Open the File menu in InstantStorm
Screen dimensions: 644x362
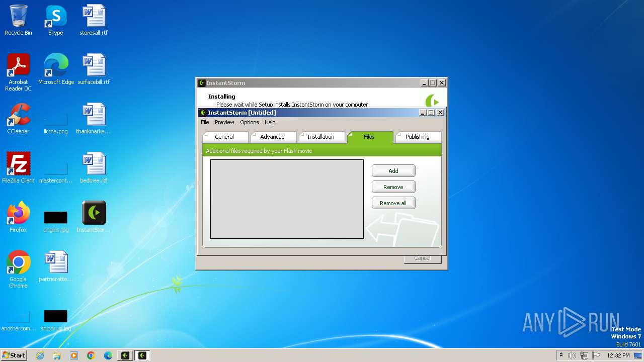tap(205, 122)
